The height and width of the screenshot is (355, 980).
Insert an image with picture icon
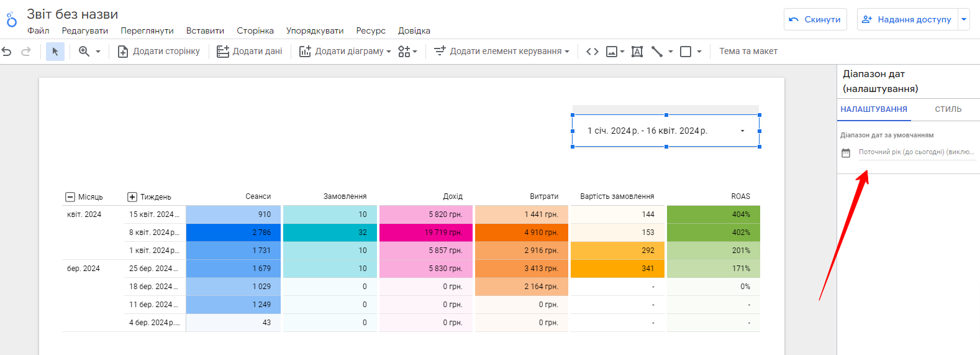coord(612,52)
